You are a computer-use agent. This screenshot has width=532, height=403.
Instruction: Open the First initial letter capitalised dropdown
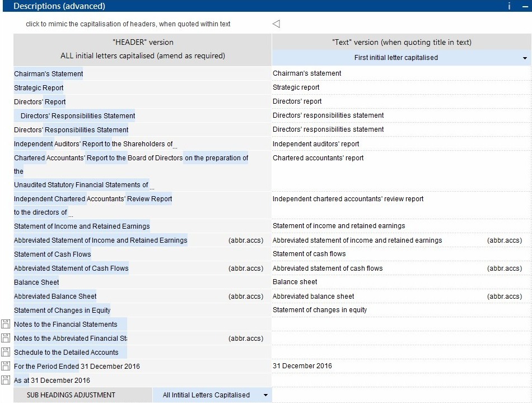402,58
